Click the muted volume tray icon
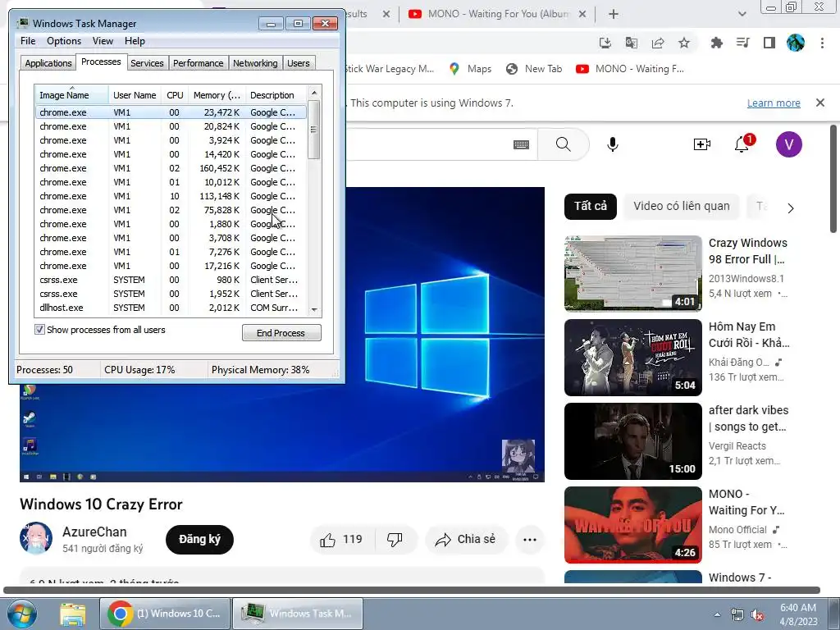The height and width of the screenshot is (630, 840). click(x=757, y=615)
